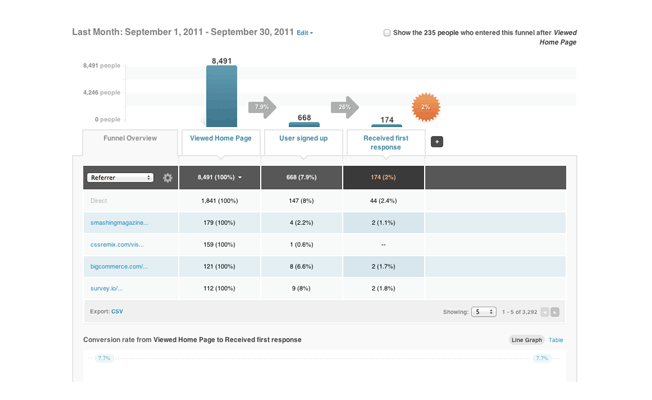Click the 8,491 Viewed Home Page bar

pyautogui.click(x=222, y=96)
